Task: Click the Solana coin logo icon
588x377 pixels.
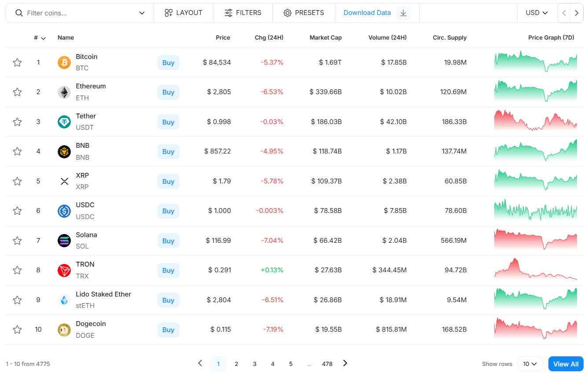Action: tap(64, 241)
